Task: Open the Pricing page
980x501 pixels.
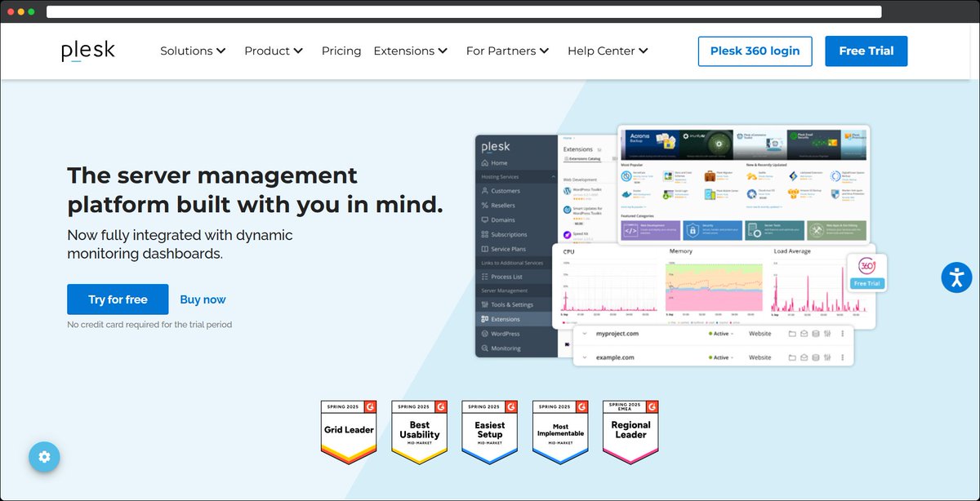Action: coord(341,51)
